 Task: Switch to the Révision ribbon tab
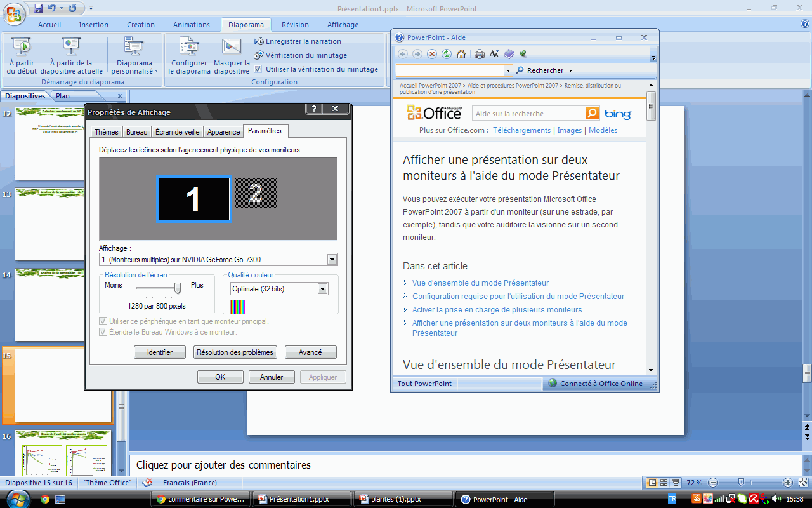(296, 25)
